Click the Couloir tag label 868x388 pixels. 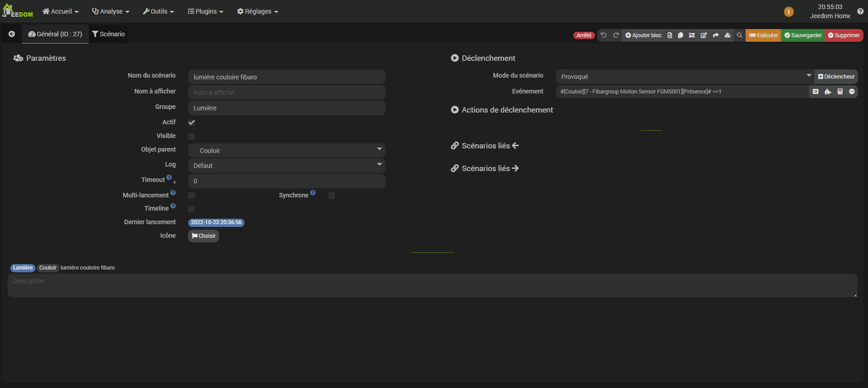point(48,268)
